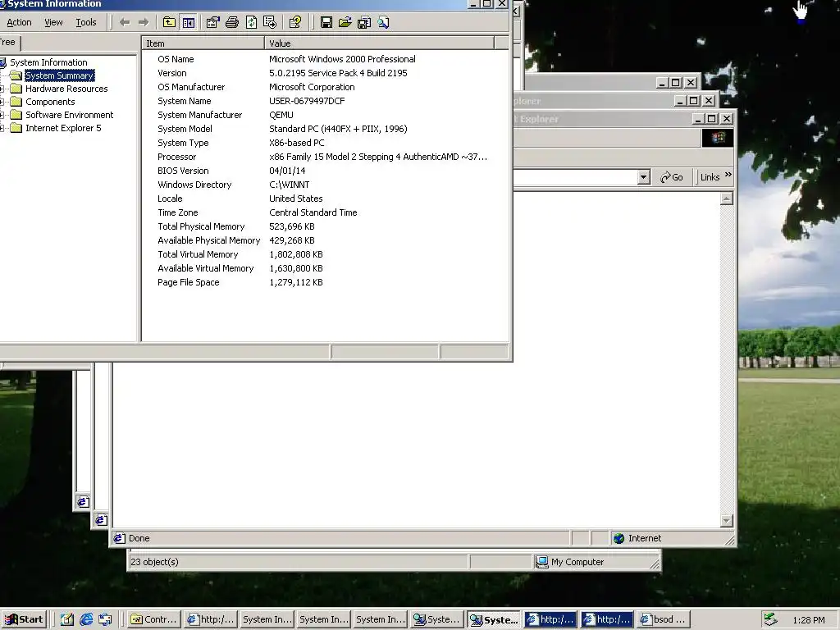Viewport: 840px width, 630px height.
Task: Expand the Links toolbar chevron
Action: coord(728,175)
